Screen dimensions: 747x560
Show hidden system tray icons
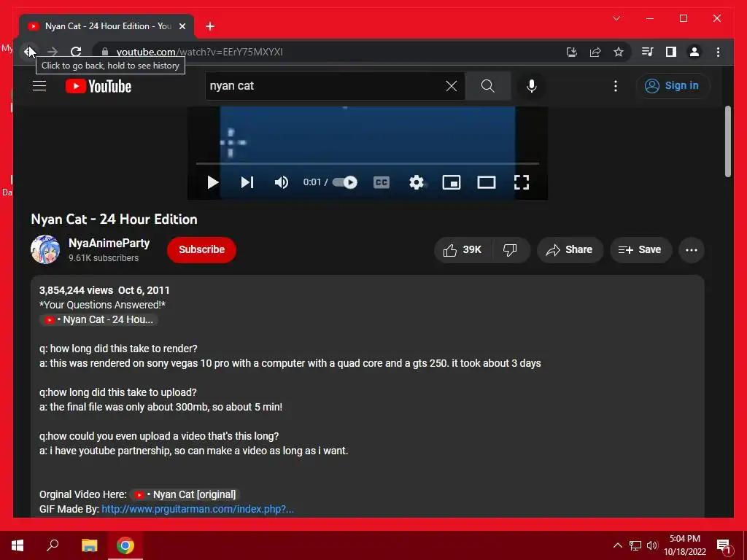point(617,545)
